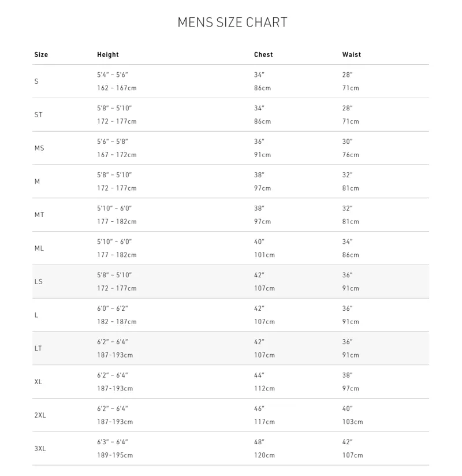This screenshot has width=462, height=476.
Task: Select the MT size row label
Action: [x=39, y=215]
